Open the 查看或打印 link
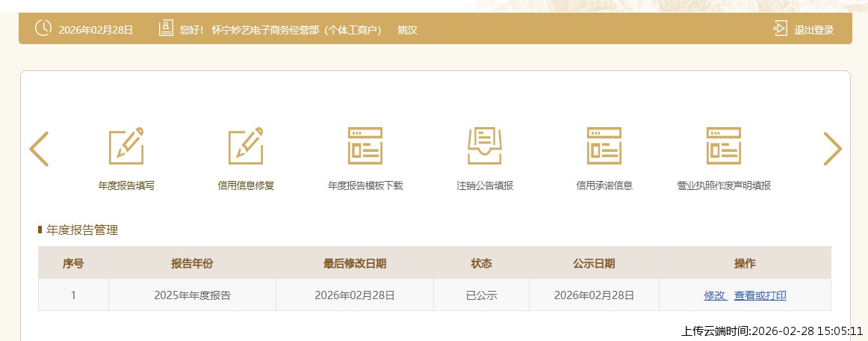This screenshot has width=868, height=341. tap(760, 295)
